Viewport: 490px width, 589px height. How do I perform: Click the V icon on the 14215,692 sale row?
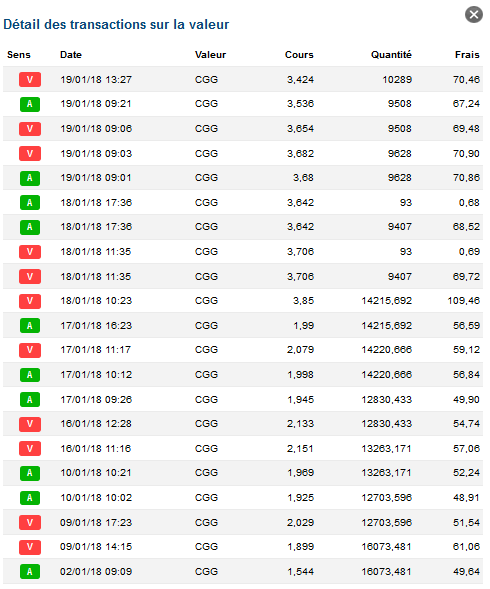point(30,301)
